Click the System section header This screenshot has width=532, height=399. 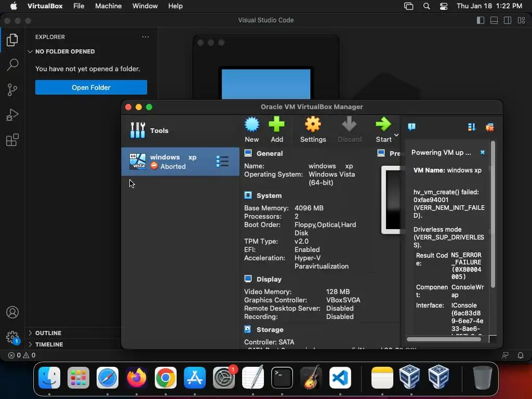point(269,195)
